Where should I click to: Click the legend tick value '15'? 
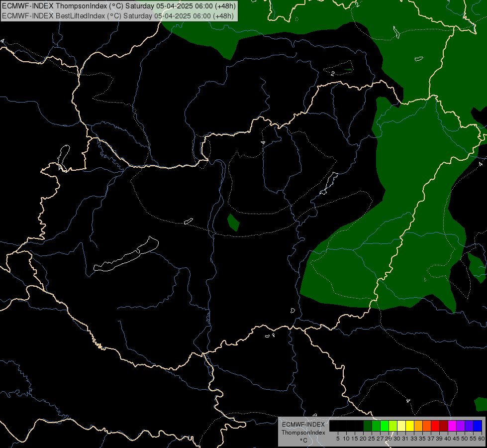tap(355, 439)
